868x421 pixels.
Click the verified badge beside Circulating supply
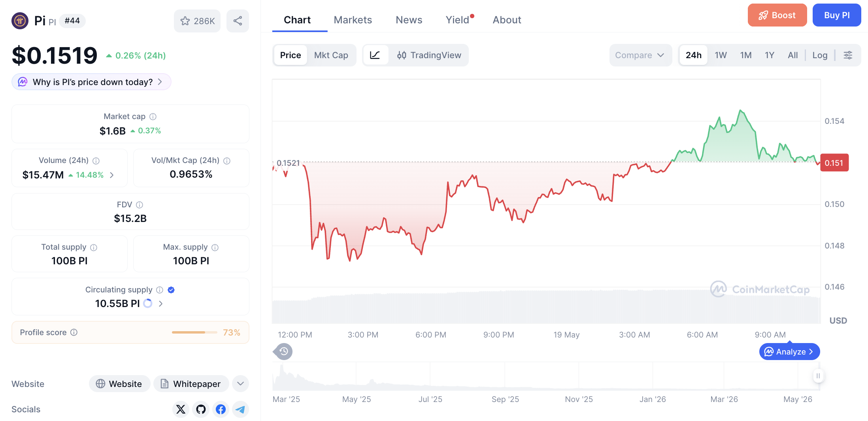(x=171, y=290)
